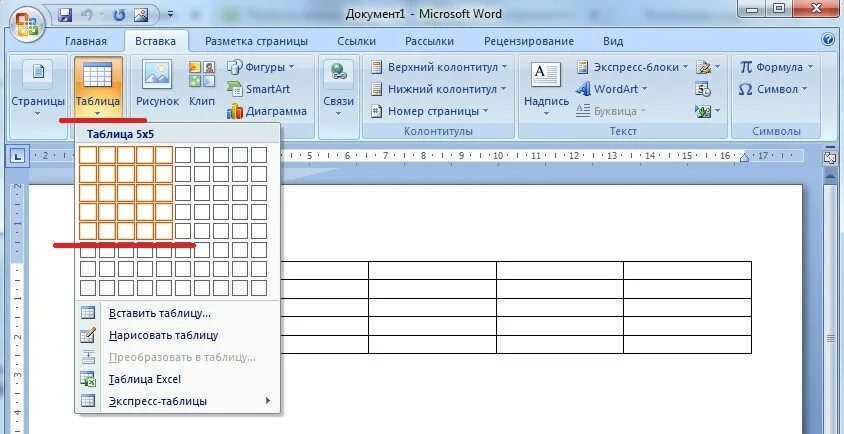Open the Экспресс-блоки dropdown
Viewport: 844px width, 434px height.
(x=632, y=67)
